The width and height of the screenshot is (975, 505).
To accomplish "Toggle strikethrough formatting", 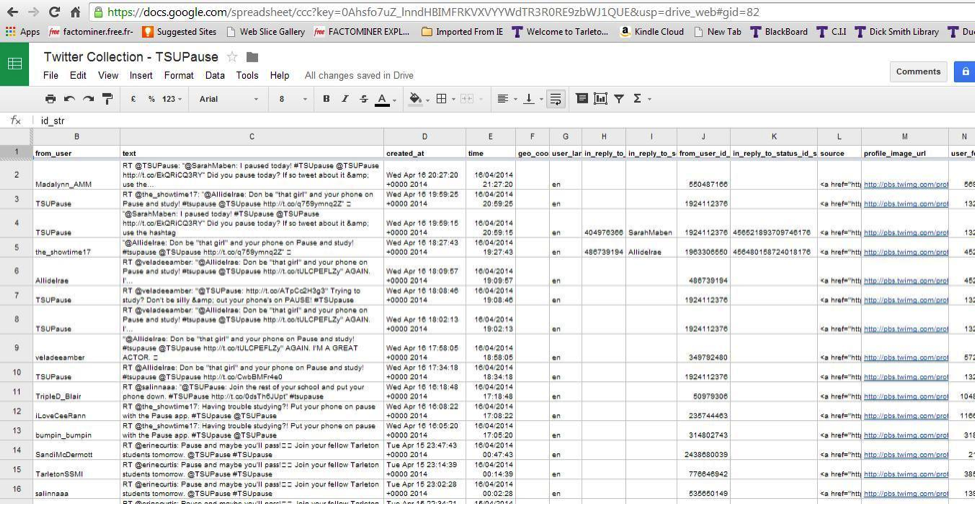I will tap(364, 99).
